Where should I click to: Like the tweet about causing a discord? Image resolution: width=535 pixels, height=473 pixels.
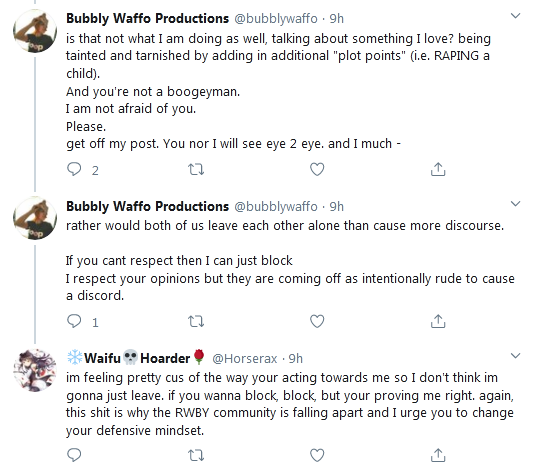(x=317, y=321)
